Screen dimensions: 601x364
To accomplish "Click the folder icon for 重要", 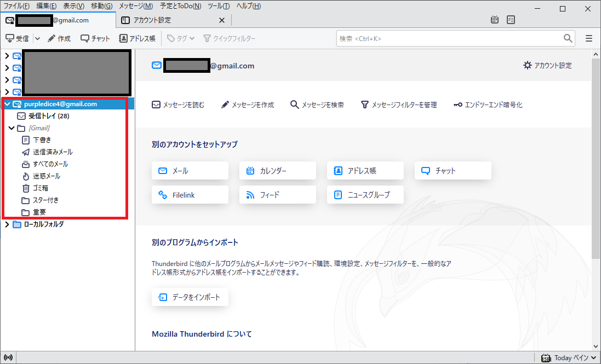I will click(25, 212).
